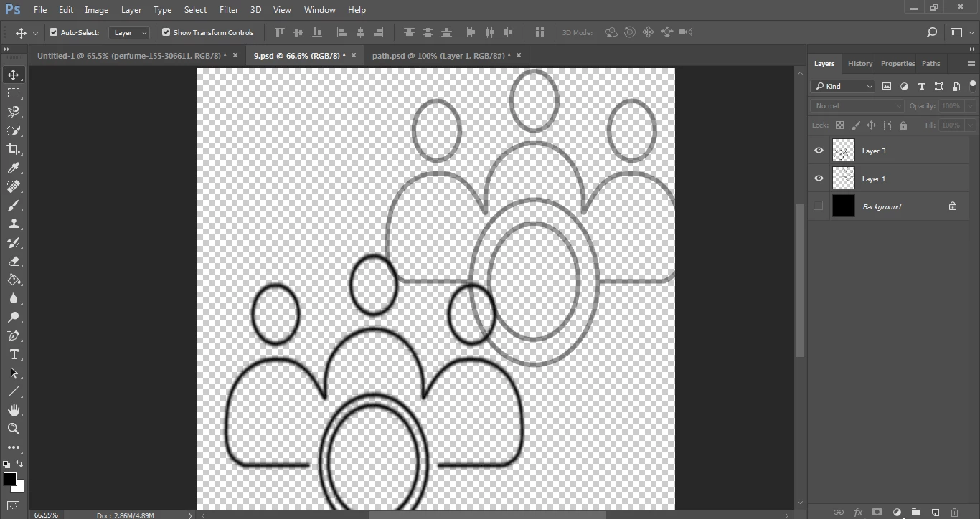Close the 9.psd document tab
980x519 pixels.
[x=353, y=55]
